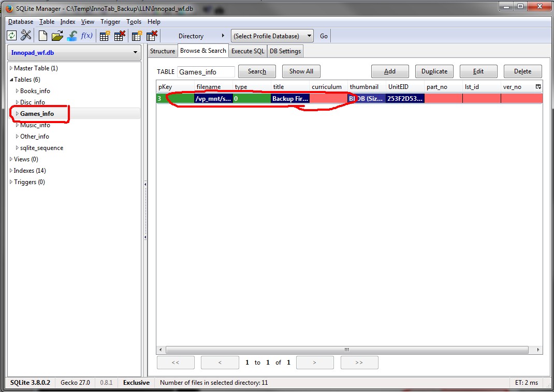Click the TABLE name input field
The image size is (554, 392).
206,72
